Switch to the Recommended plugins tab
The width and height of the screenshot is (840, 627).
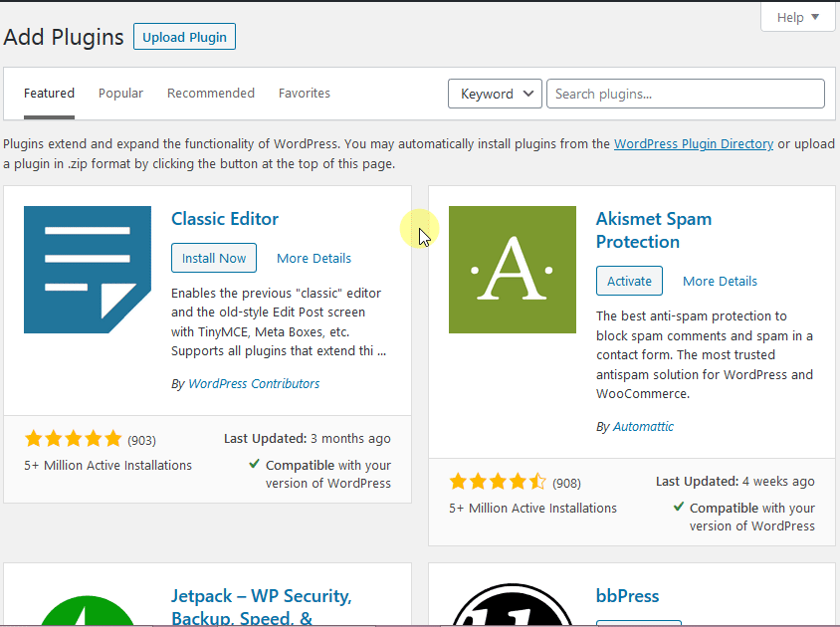pyautogui.click(x=211, y=93)
